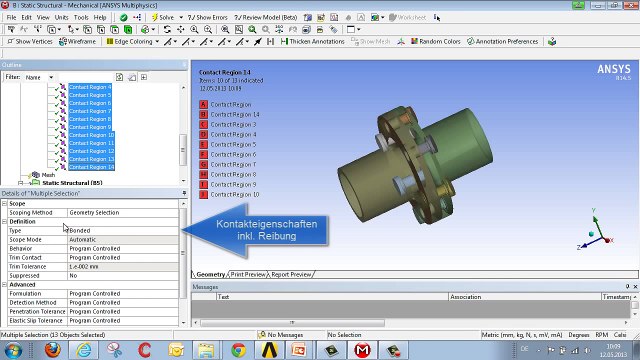Open Firefox from the taskbar
The height and width of the screenshot is (360, 640).
(53, 350)
